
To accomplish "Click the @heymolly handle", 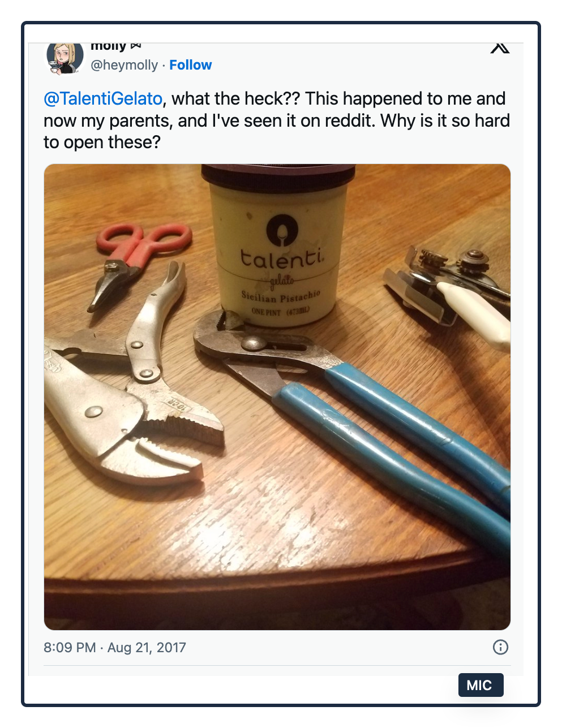I will point(125,65).
